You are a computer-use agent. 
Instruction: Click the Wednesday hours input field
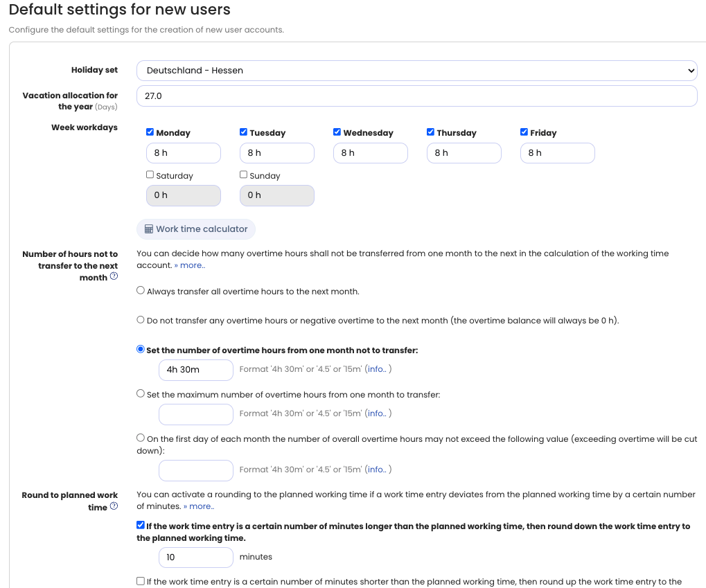pos(370,153)
